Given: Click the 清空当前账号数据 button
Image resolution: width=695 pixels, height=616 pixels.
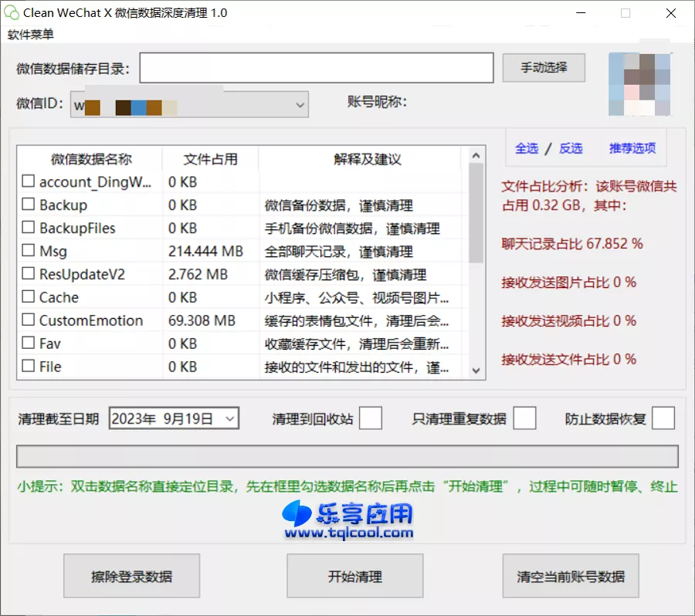Looking at the screenshot, I should point(571,576).
